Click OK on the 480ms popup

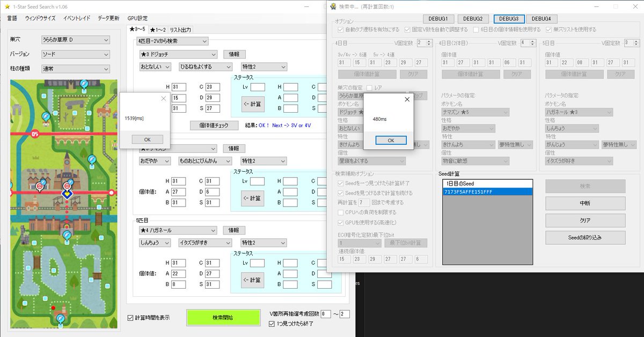[x=391, y=140]
